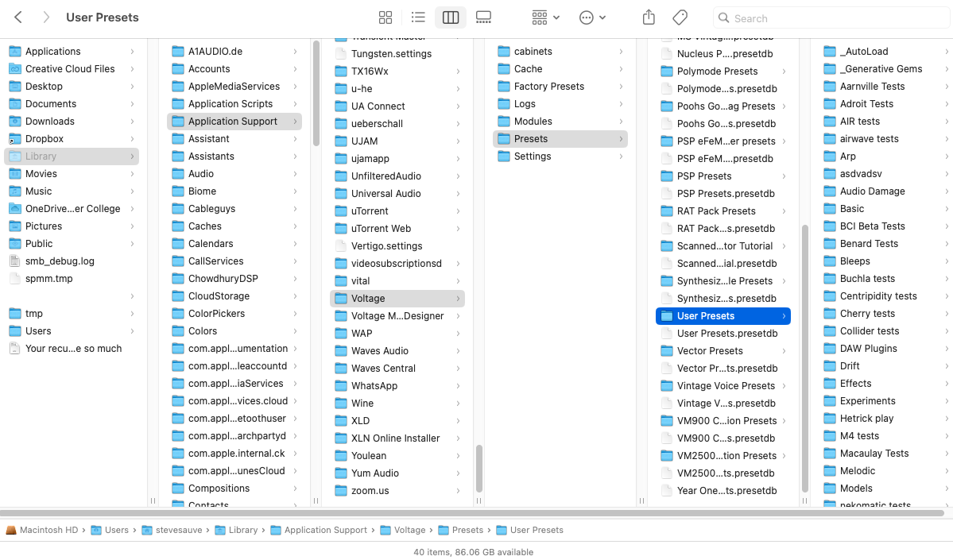Click the Application Support column scrollbar

pyautogui.click(x=479, y=469)
